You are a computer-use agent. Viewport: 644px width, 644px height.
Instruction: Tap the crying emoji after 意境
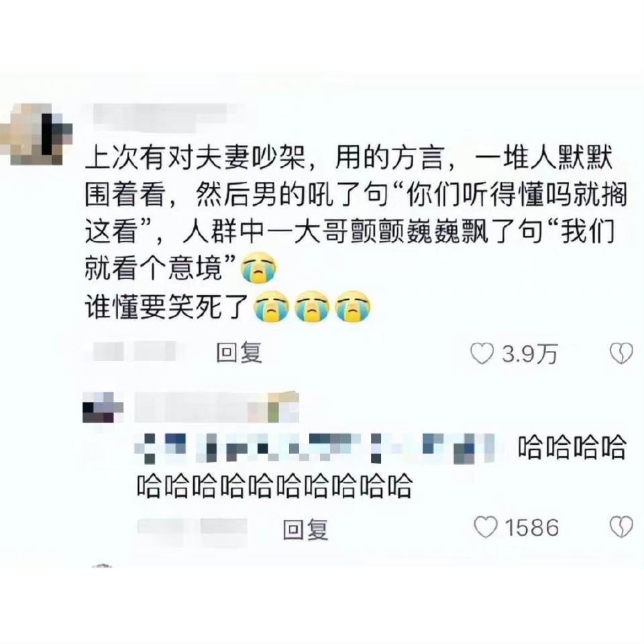coord(259,269)
